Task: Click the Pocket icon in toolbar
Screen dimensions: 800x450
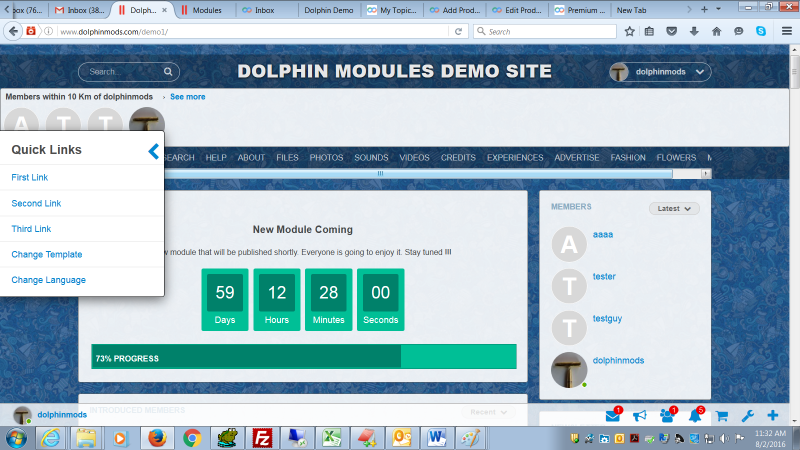Action: 671,32
